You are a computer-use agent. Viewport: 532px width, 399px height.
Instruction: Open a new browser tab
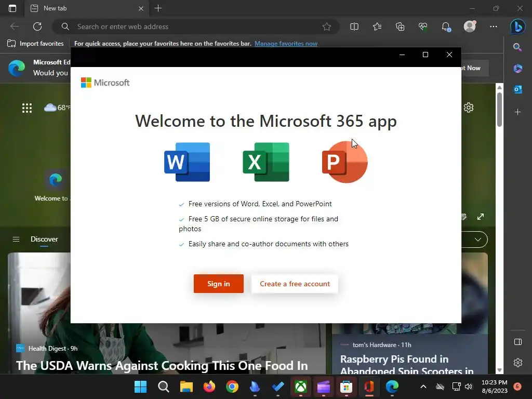point(158,8)
